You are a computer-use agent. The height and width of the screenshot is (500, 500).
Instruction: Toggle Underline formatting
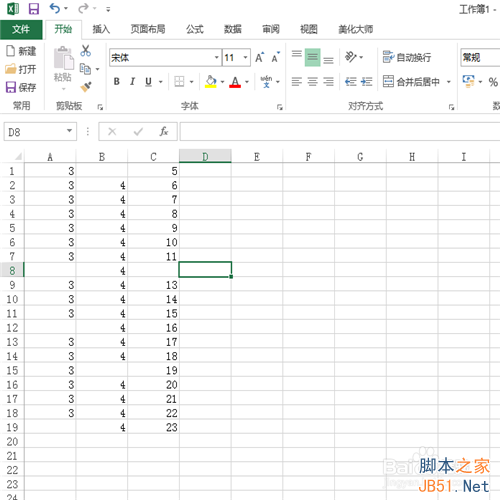(148, 82)
